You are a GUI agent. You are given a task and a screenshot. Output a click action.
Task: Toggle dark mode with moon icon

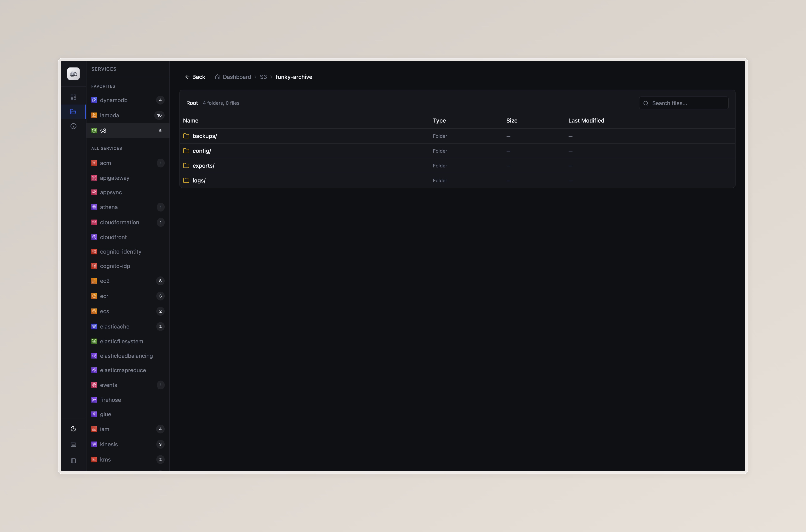point(73,429)
